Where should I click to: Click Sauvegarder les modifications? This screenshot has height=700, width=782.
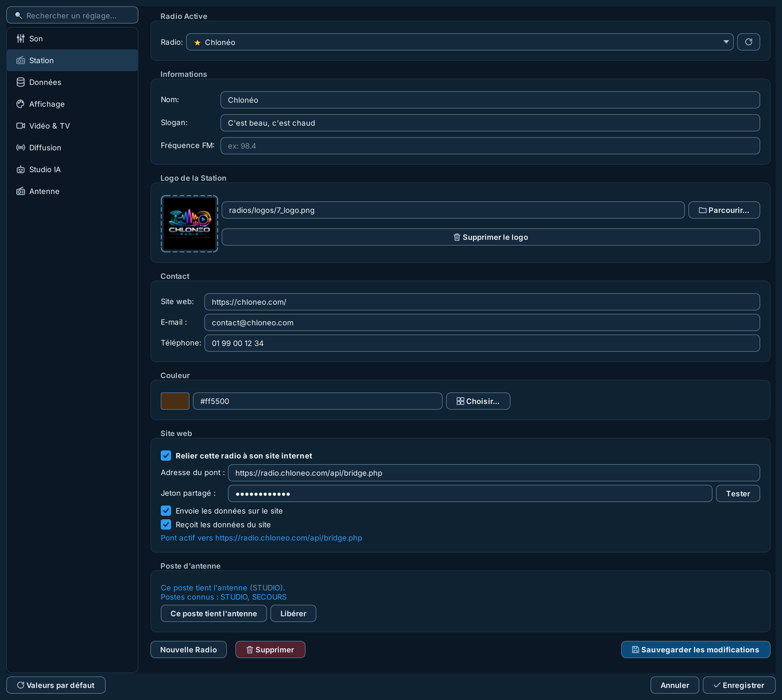[x=695, y=650]
